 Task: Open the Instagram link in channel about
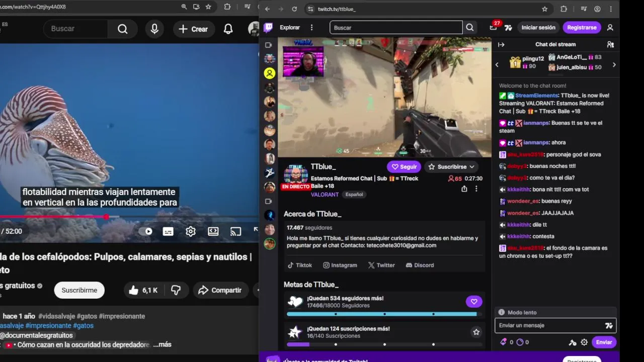pos(340,265)
